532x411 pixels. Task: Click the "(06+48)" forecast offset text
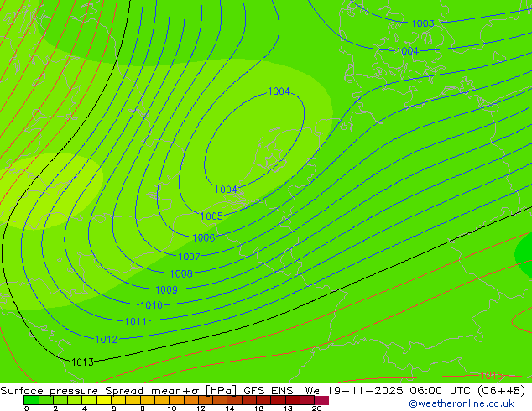click(501, 391)
